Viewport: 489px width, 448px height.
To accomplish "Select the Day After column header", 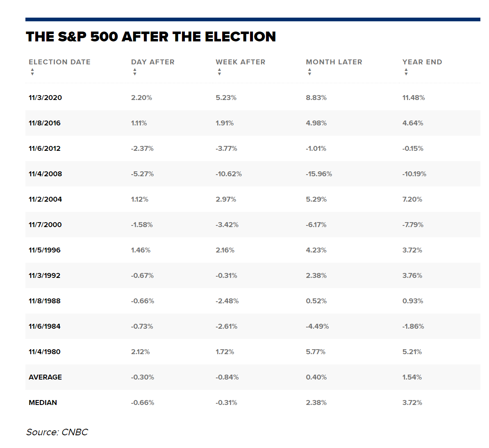I will coord(152,62).
